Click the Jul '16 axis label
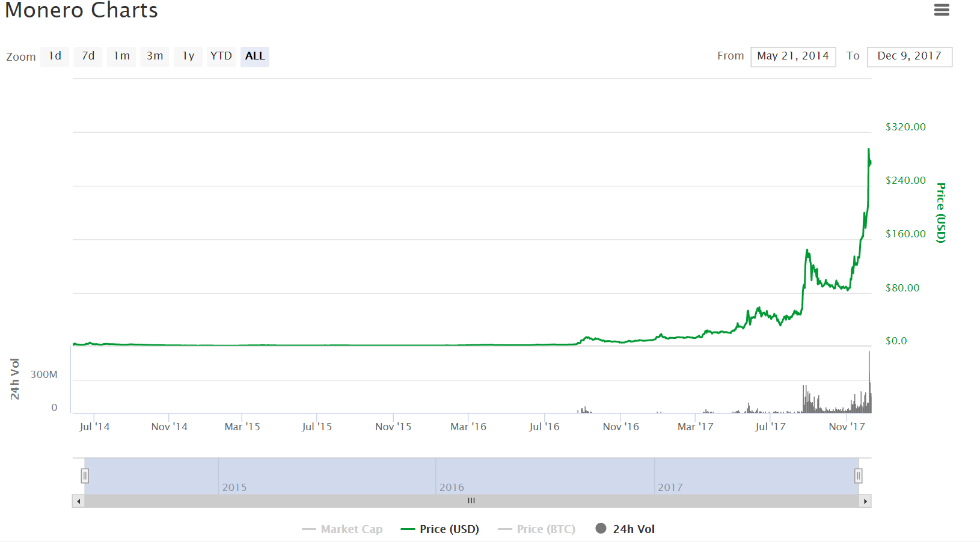This screenshot has width=980, height=542. coord(544,427)
